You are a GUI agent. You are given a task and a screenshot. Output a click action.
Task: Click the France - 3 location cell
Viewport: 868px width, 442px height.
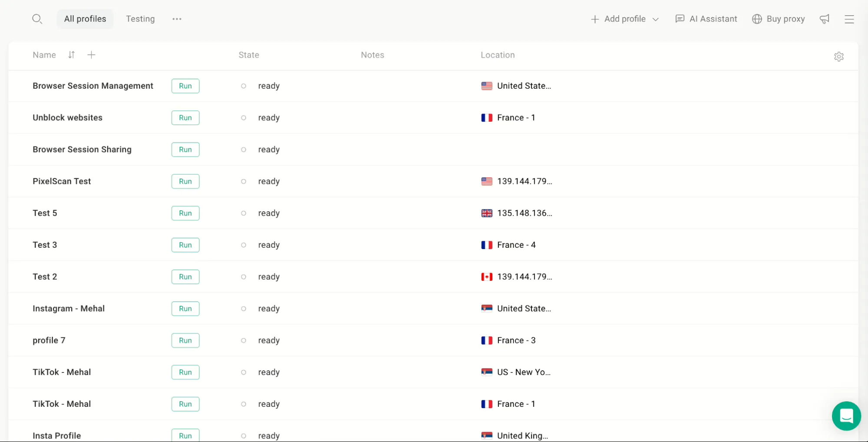click(508, 340)
